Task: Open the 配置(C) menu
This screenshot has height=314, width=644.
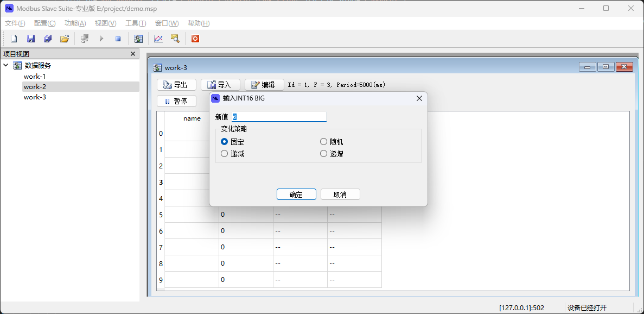Action: click(x=44, y=23)
